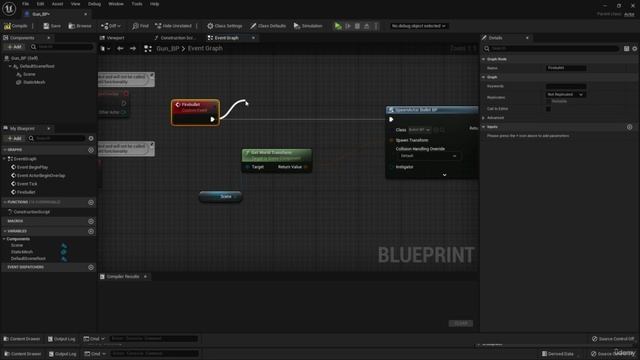Collapse the EventGraph tree item
The height and width of the screenshot is (360, 640).
pos(4,159)
